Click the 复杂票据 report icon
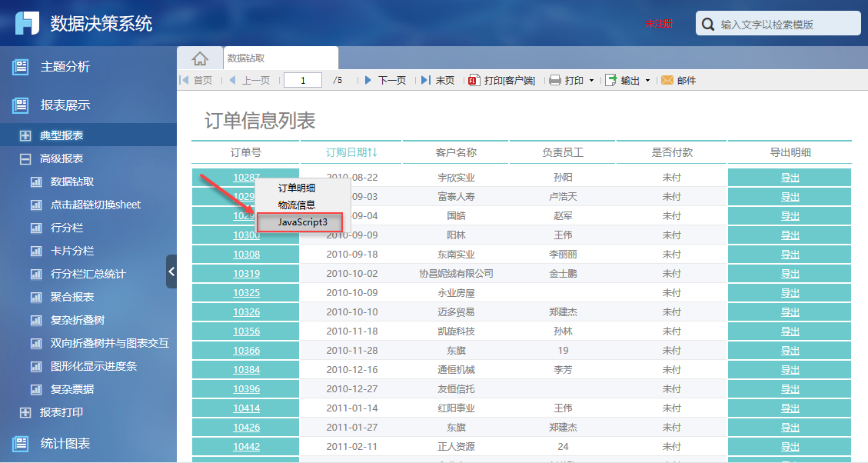Viewport: 868px width, 463px height. click(x=36, y=389)
